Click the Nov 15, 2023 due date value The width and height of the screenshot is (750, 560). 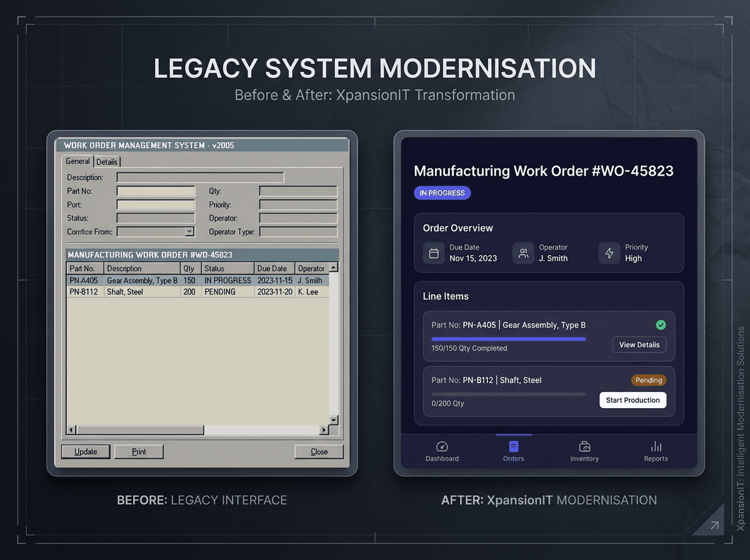[473, 258]
